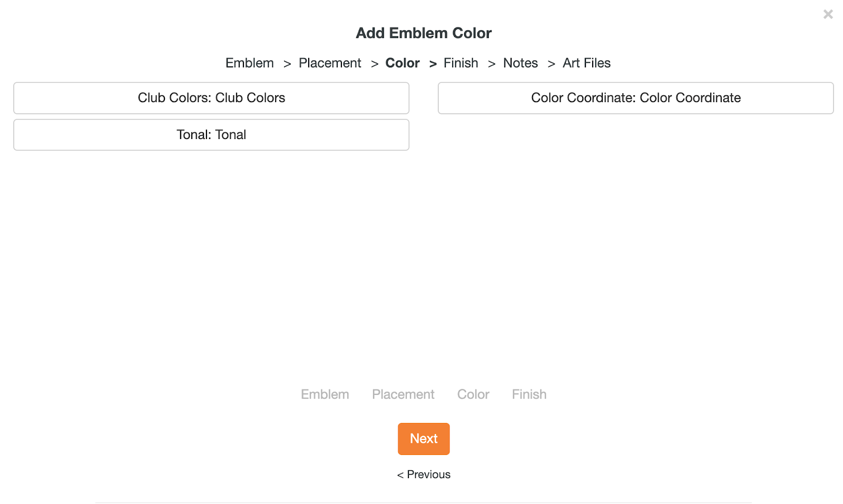Image resolution: width=843 pixels, height=504 pixels.
Task: Select the Club Colors option
Action: point(211,98)
